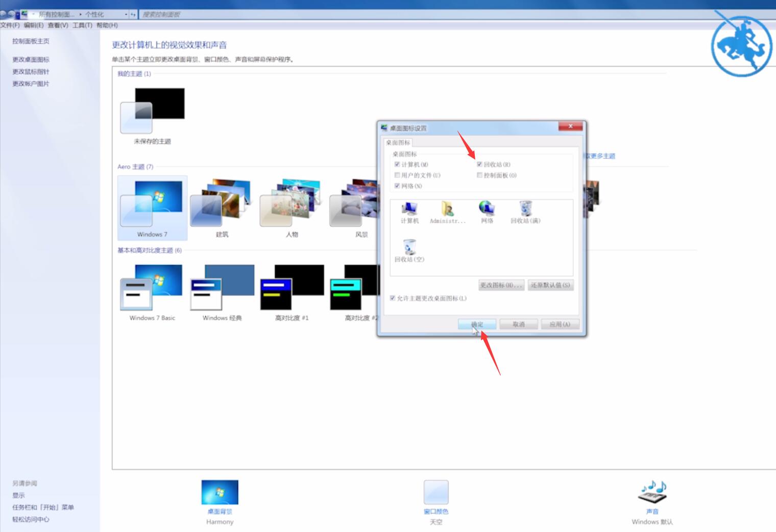Open the 控制面板主页 link
The height and width of the screenshot is (532, 776).
point(31,41)
